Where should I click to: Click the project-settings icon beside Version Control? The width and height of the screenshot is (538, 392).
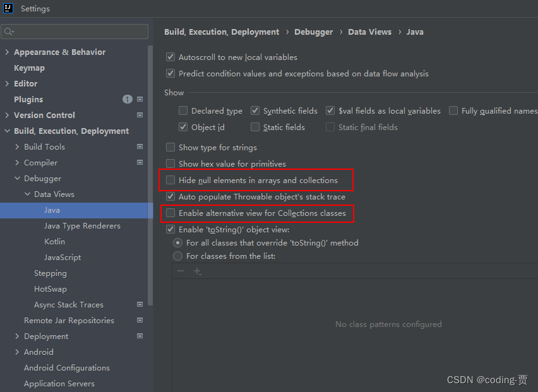point(140,115)
